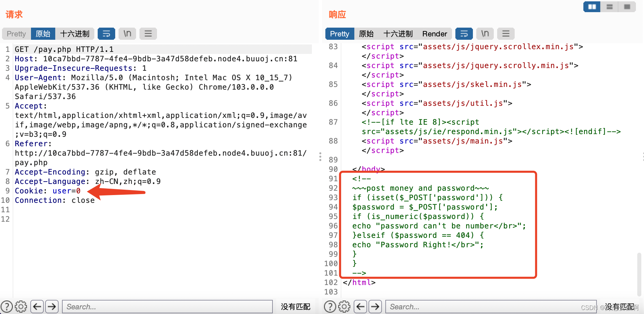Select the 原始 tab in request panel
644x314 pixels.
pyautogui.click(x=43, y=34)
